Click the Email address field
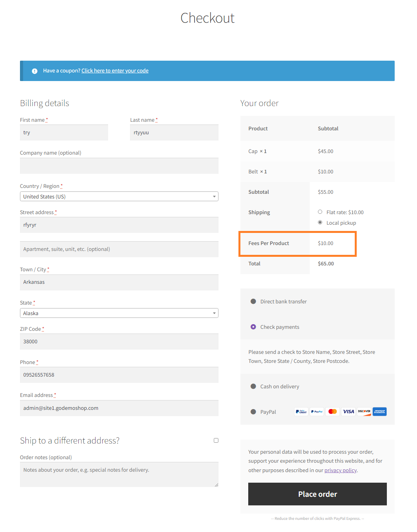The height and width of the screenshot is (532, 417). click(119, 408)
